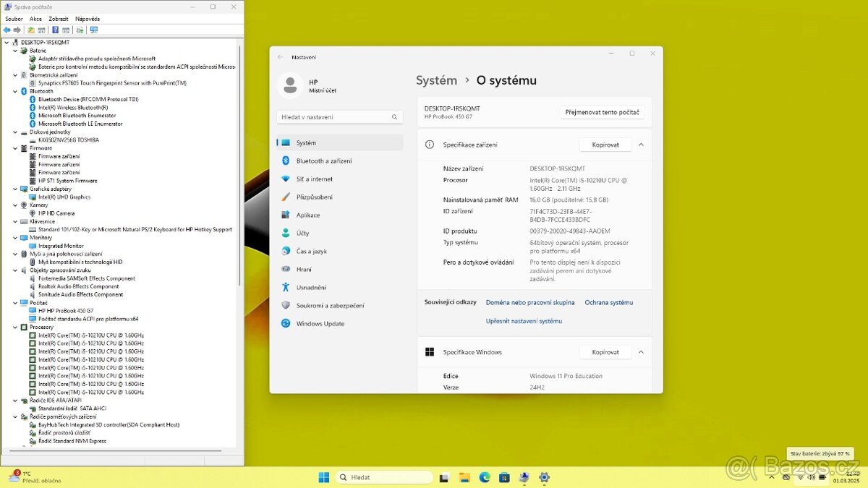
Task: Collapse the Bluetooth device category
Action: click(15, 91)
